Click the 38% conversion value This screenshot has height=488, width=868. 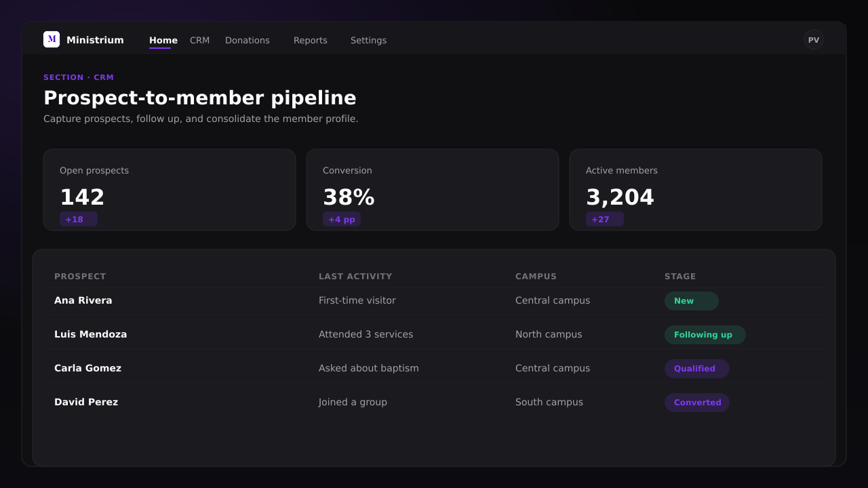click(x=349, y=197)
